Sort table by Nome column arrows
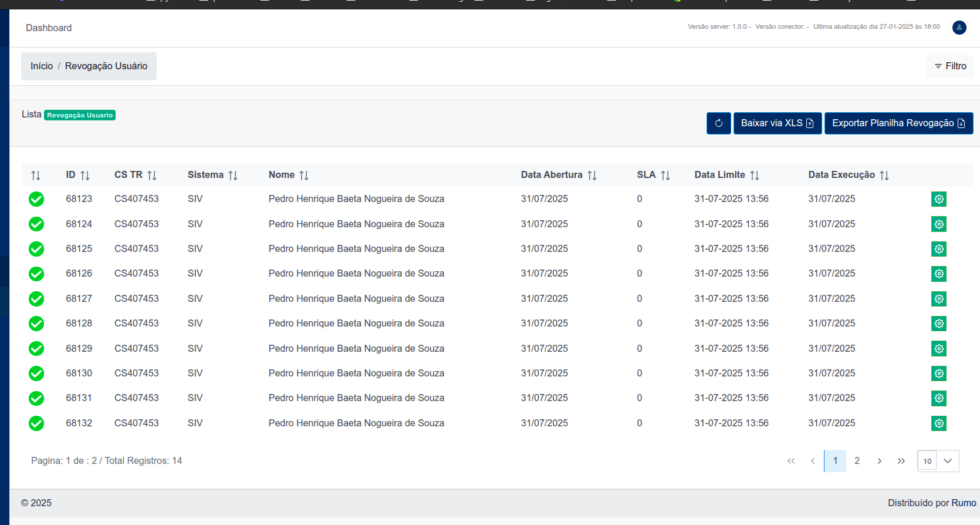980x525 pixels. click(x=303, y=176)
